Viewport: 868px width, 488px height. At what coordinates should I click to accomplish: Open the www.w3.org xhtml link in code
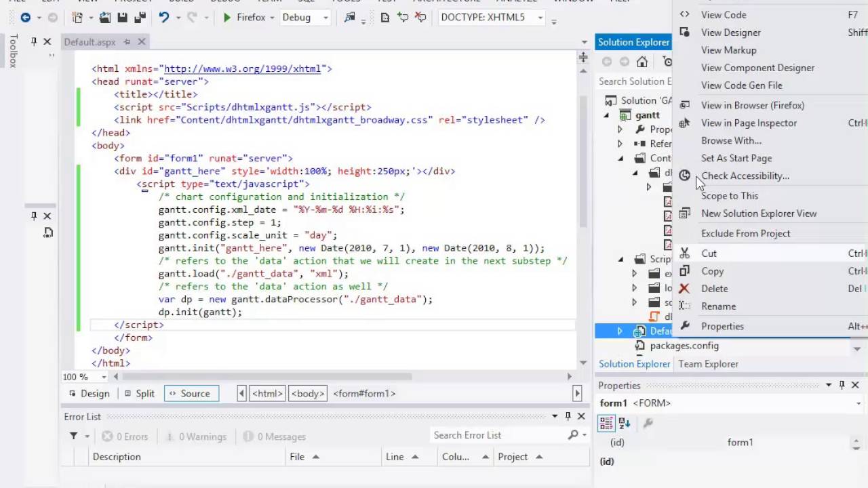pos(243,68)
